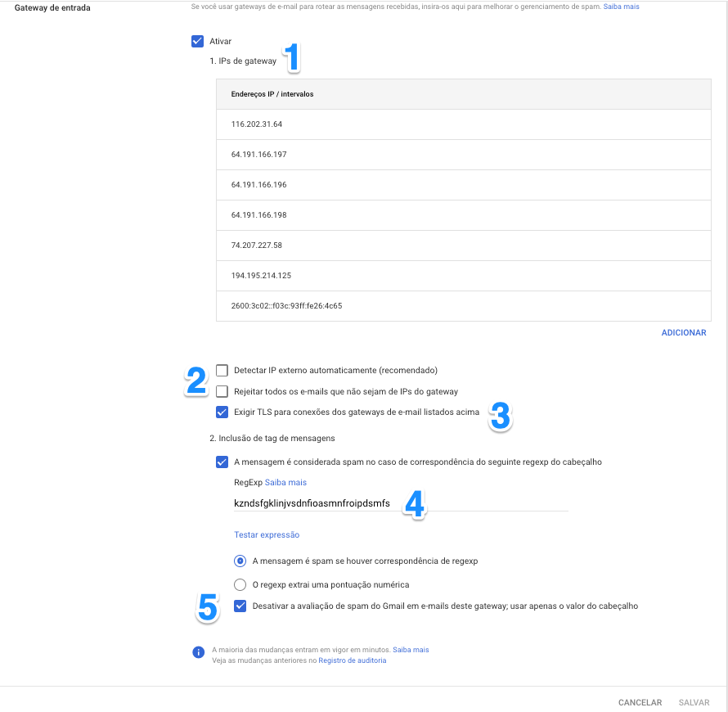Click the CANCELAR button
This screenshot has height=712, width=728.
click(x=640, y=702)
